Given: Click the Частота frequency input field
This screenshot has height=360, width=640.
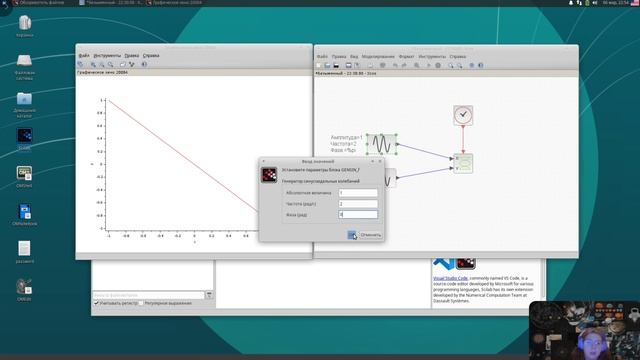Looking at the screenshot, I should [358, 203].
